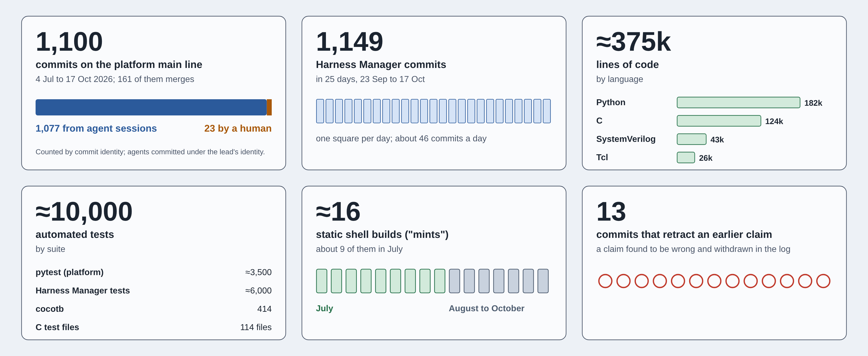The height and width of the screenshot is (356, 868).
Task: Click the ≈16 headline number
Action: tap(338, 211)
